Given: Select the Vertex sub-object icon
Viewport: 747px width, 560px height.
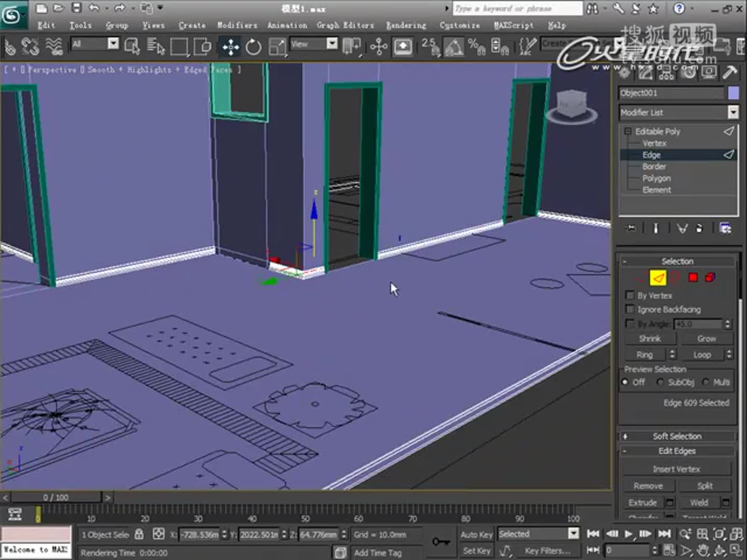Looking at the screenshot, I should 639,277.
